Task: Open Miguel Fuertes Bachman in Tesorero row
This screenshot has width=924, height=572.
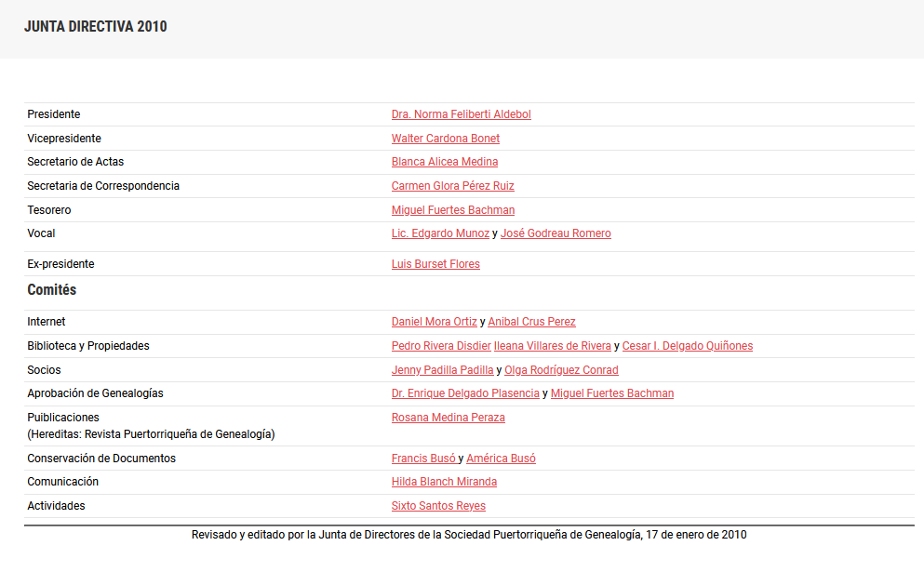Action: coord(452,210)
